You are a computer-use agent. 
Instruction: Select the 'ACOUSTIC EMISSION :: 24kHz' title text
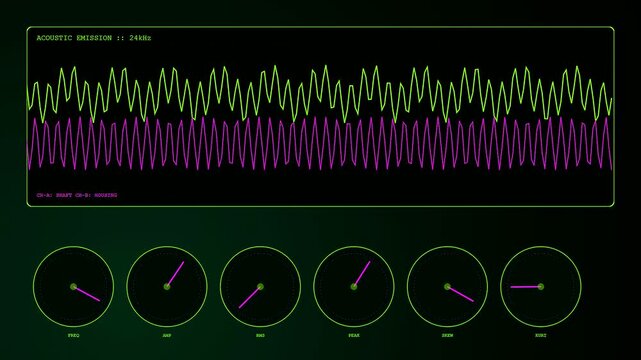click(94, 38)
